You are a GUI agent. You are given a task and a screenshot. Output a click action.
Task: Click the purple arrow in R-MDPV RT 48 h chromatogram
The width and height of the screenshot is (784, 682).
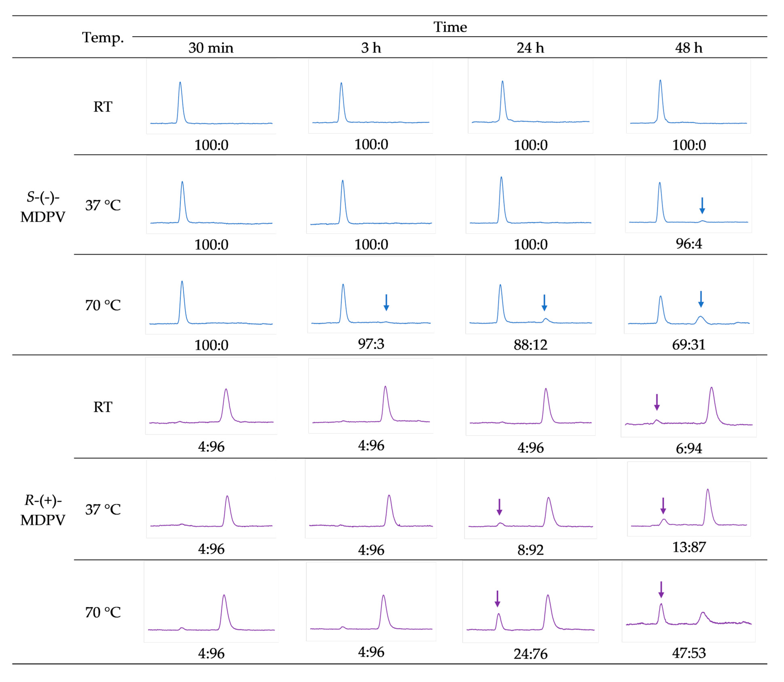(x=657, y=402)
